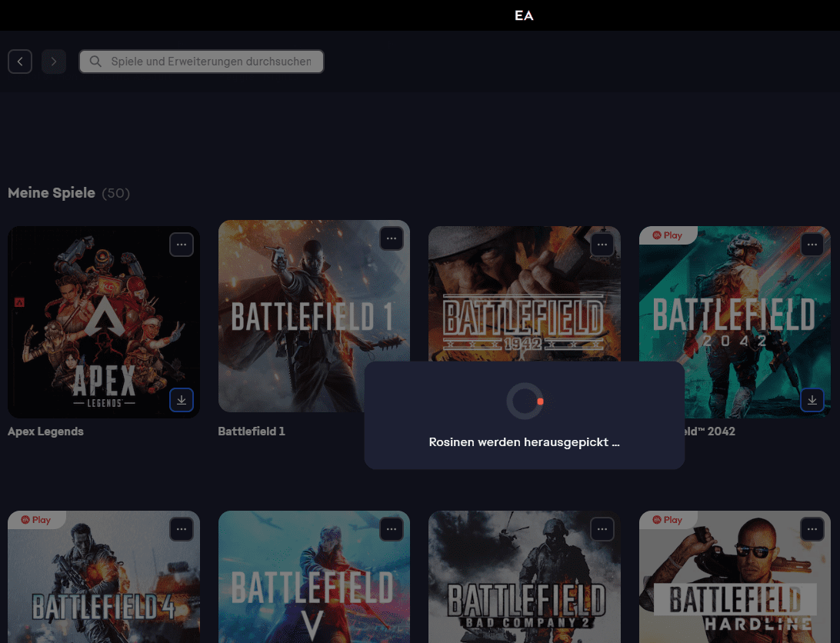Click the EA logo in the title bar
This screenshot has width=840, height=643.
click(x=524, y=15)
